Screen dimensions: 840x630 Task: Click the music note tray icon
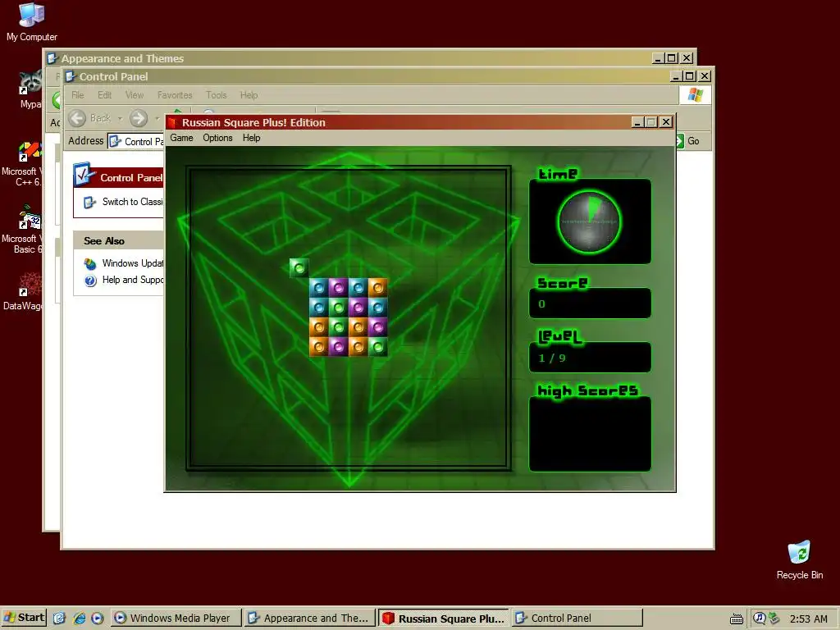tap(759, 619)
